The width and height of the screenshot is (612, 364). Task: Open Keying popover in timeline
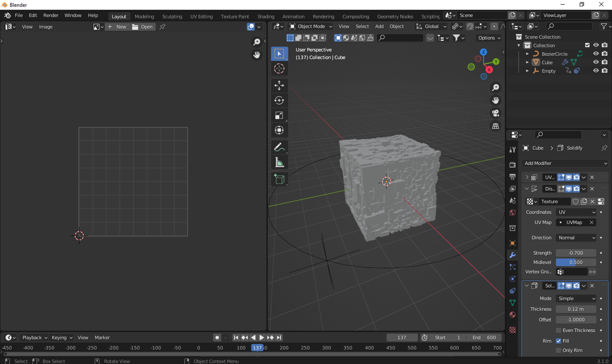coord(62,337)
